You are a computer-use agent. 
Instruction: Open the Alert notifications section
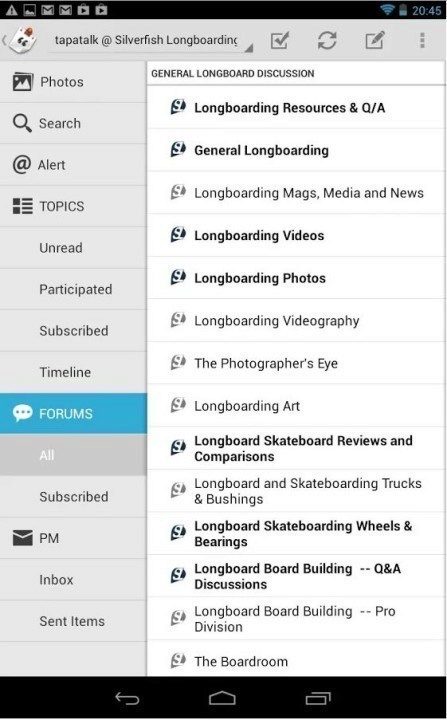[x=74, y=164]
